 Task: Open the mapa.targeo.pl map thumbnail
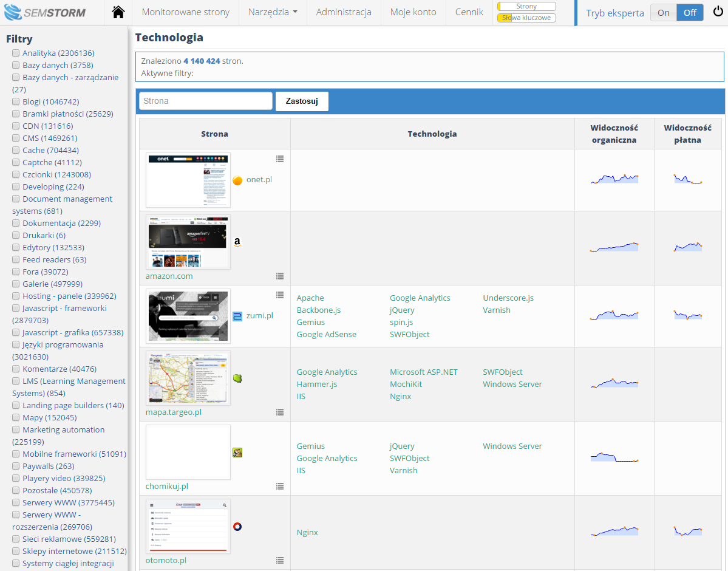point(188,378)
